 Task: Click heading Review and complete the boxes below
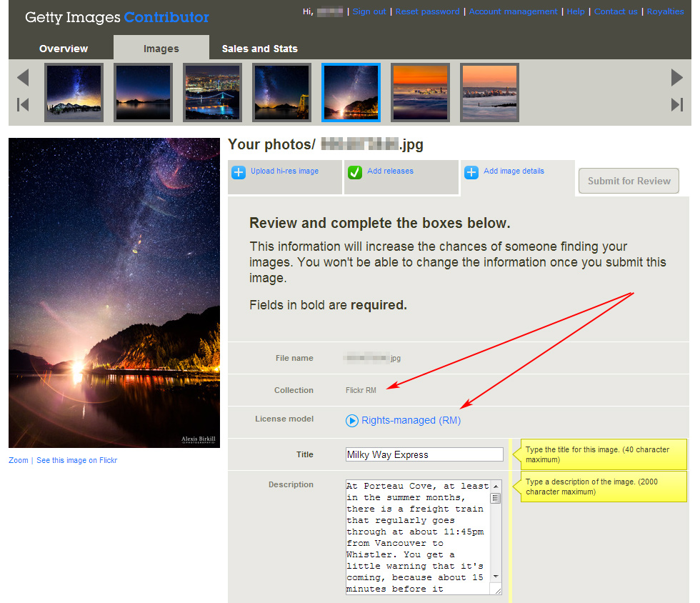pos(379,223)
